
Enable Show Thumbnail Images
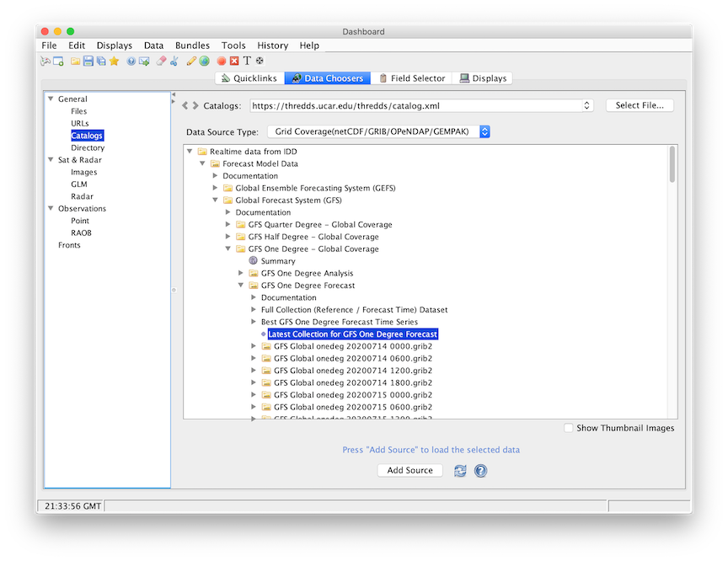(x=569, y=428)
